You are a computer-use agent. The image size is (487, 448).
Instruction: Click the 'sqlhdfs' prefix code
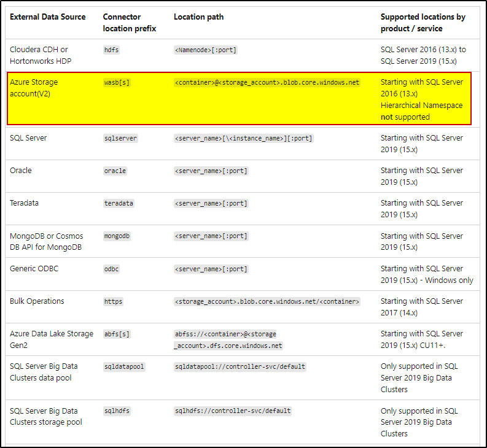[x=117, y=411]
